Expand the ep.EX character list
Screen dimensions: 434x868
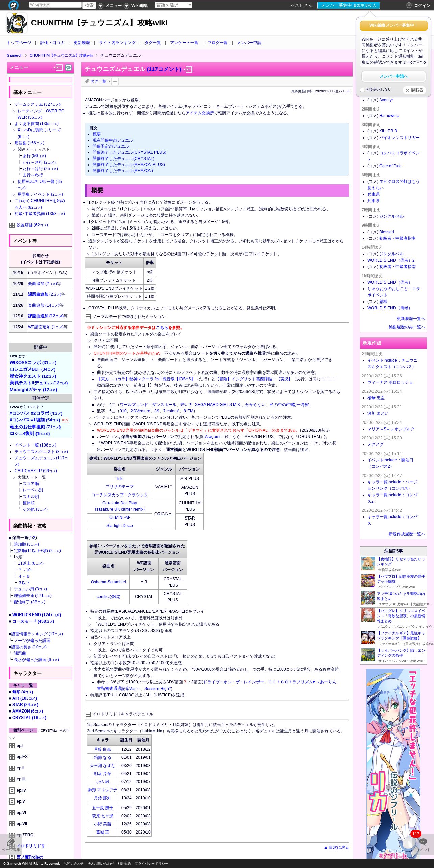click(12, 757)
